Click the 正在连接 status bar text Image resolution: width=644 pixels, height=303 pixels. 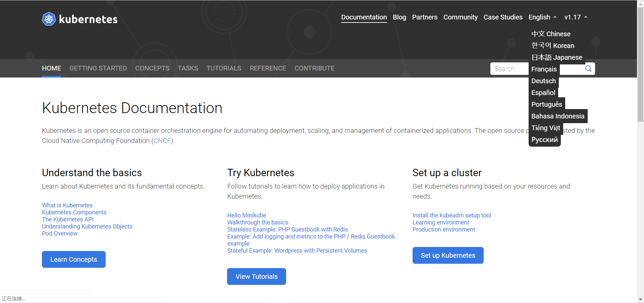click(x=14, y=299)
